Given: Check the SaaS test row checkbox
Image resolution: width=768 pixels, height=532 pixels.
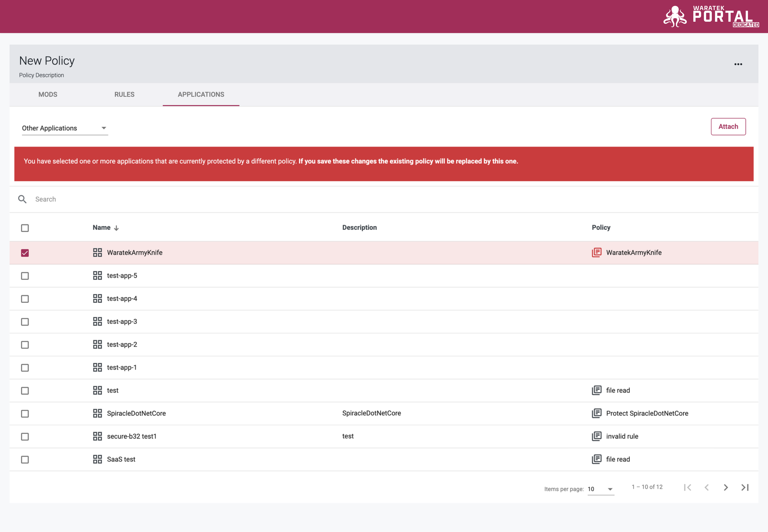Looking at the screenshot, I should coord(25,460).
